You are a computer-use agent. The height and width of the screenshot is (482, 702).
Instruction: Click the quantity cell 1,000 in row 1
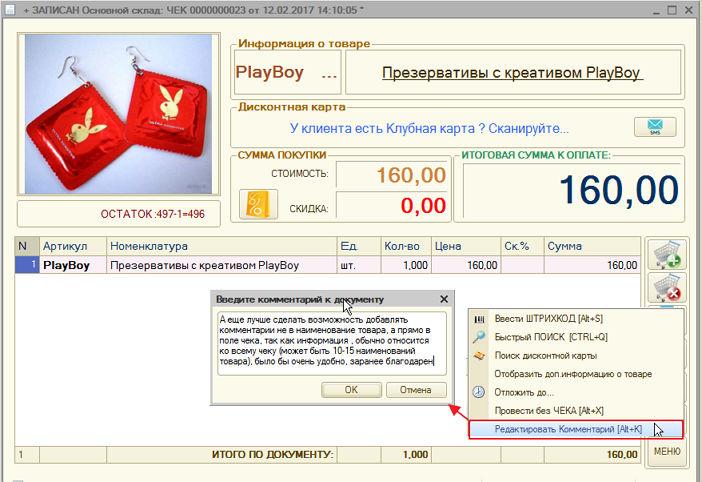tap(406, 265)
